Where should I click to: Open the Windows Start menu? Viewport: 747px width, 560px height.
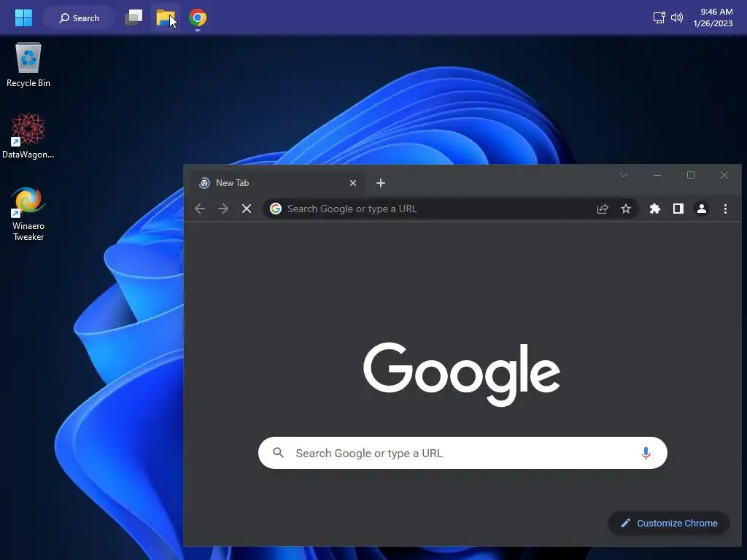[23, 18]
